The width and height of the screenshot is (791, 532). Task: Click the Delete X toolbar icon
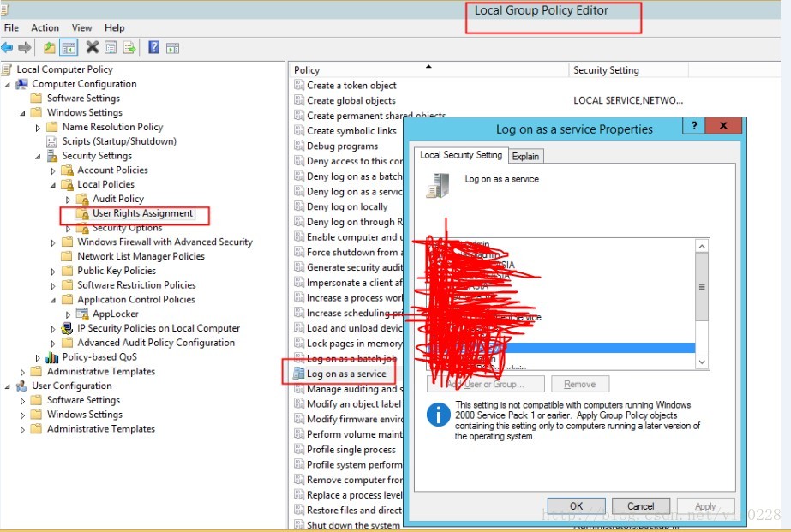[x=93, y=47]
